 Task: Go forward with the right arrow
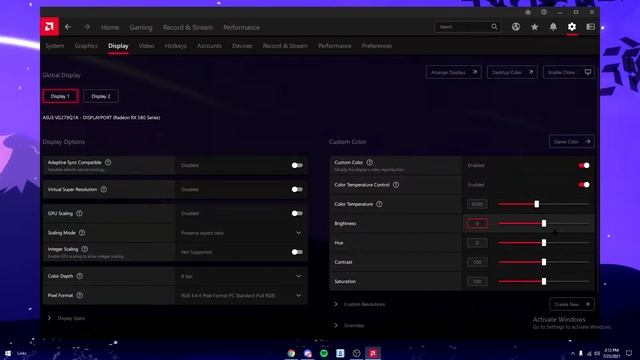point(87,27)
